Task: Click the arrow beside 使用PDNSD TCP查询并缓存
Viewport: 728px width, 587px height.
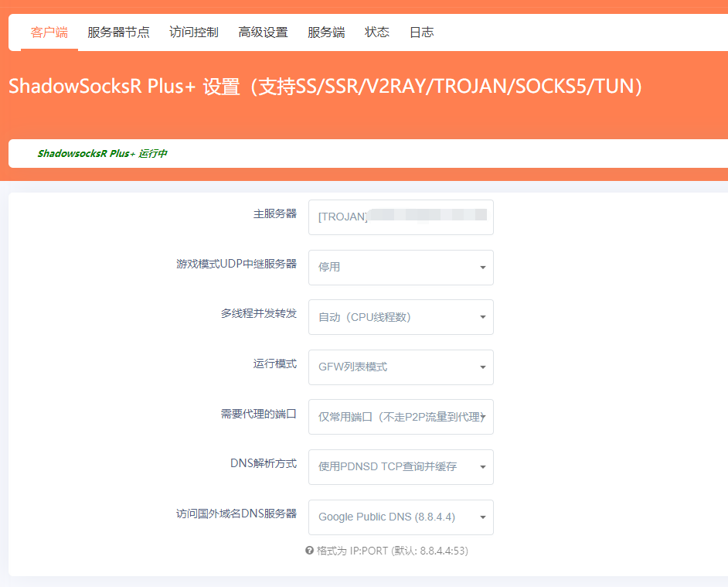Action: 484,467
